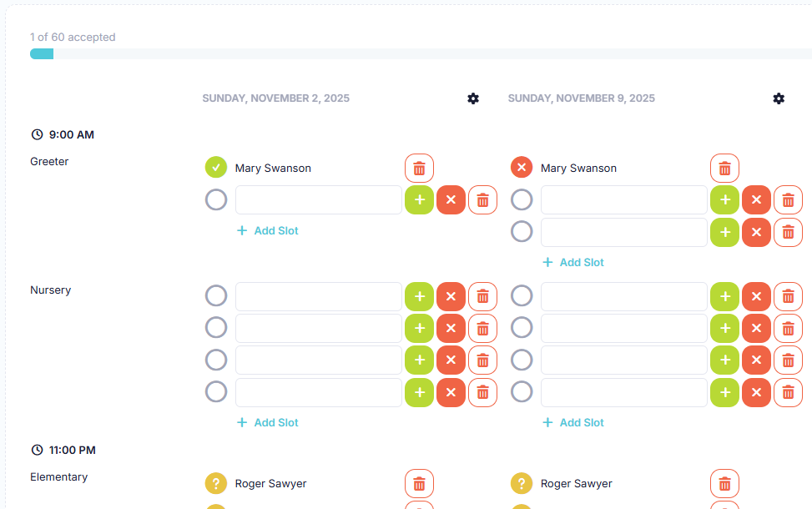This screenshot has height=509, width=812.
Task: Toggle Mary Swanson's accepted check on November 2
Action: [x=216, y=168]
